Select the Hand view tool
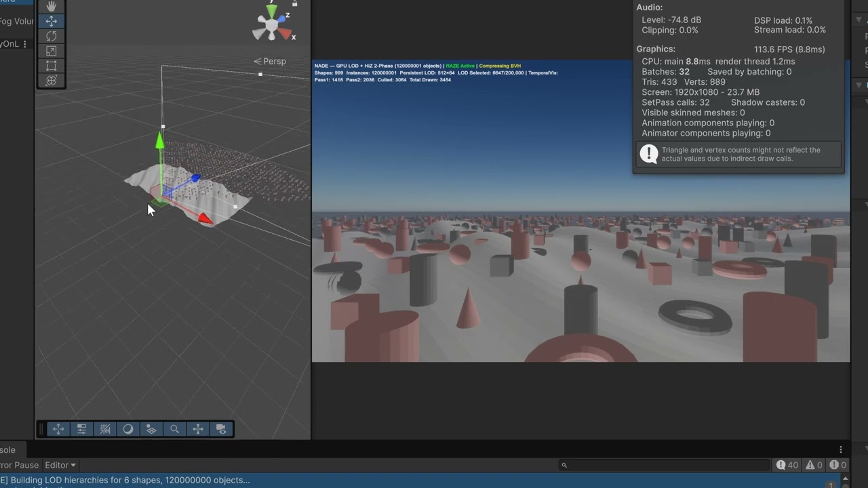868x488 pixels. (x=51, y=6)
